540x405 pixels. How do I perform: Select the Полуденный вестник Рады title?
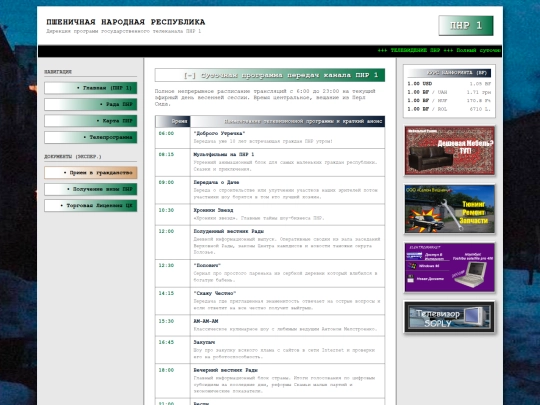pos(229,231)
